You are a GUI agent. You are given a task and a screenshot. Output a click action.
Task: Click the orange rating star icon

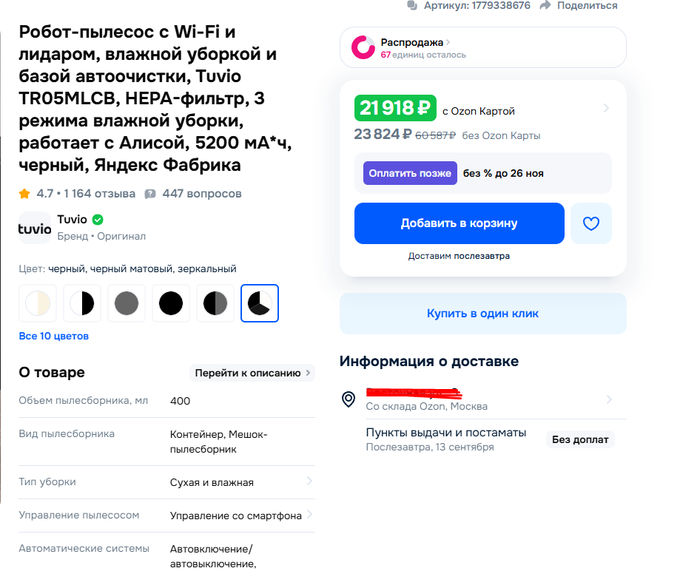(x=24, y=194)
